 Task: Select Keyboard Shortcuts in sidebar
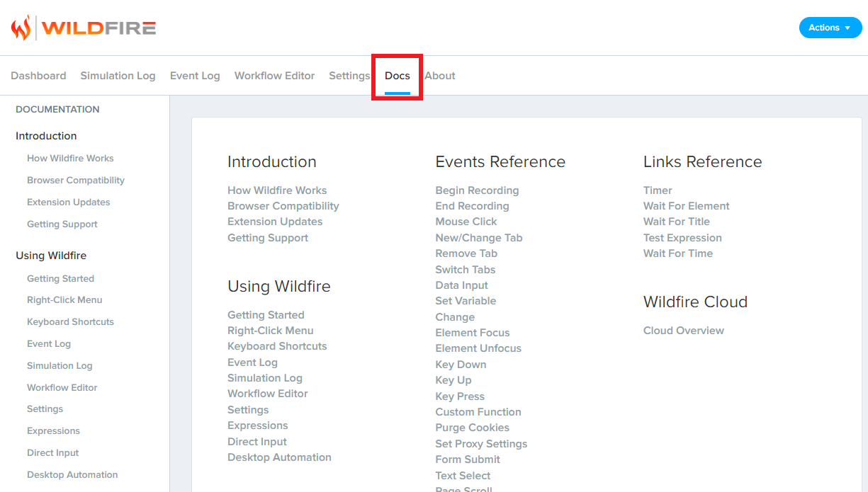click(x=70, y=322)
